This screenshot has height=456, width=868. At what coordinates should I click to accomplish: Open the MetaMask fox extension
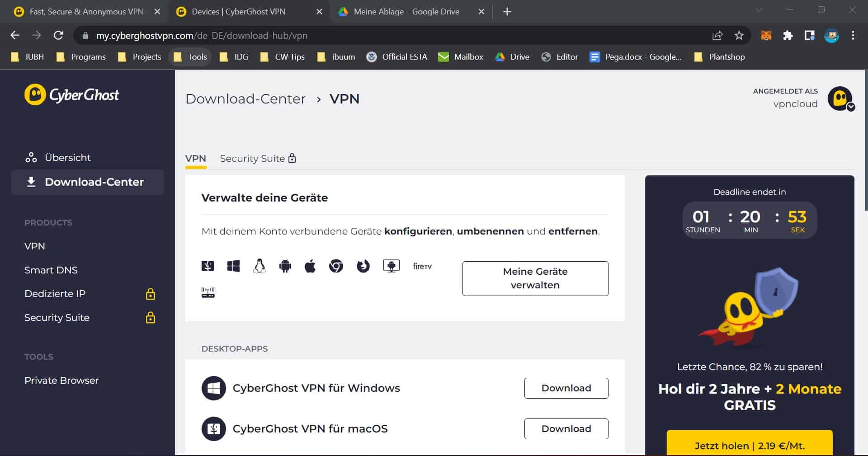[766, 35]
